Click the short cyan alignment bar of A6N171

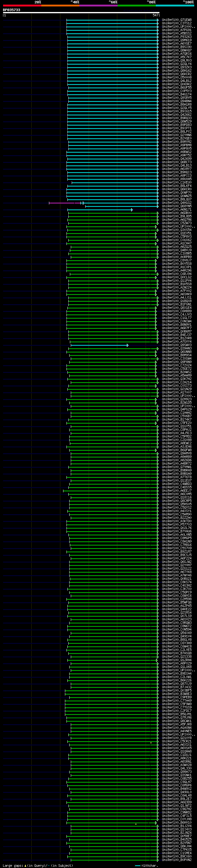100,210
